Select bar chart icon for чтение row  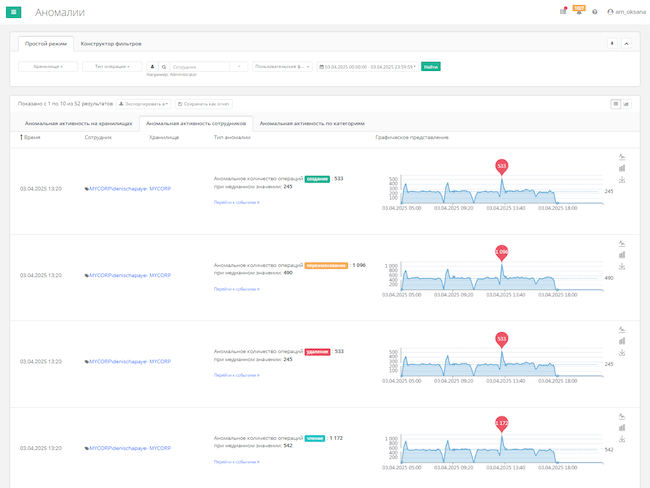[x=622, y=427]
